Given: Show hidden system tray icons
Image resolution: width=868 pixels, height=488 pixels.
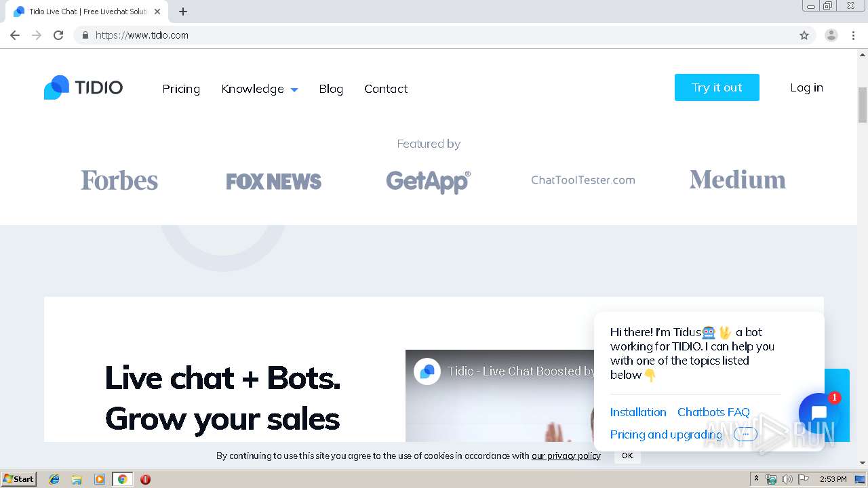Looking at the screenshot, I should 756,479.
